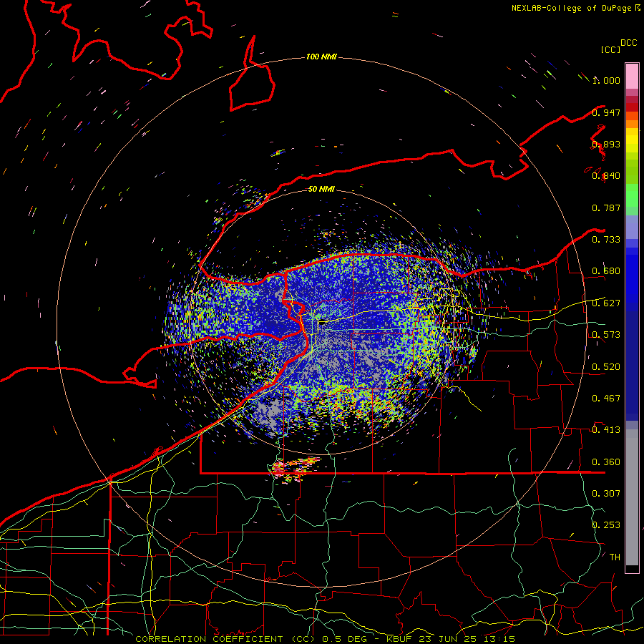Click the 0.520 color scale value
Viewport: 644px width, 644px height.
[606, 366]
